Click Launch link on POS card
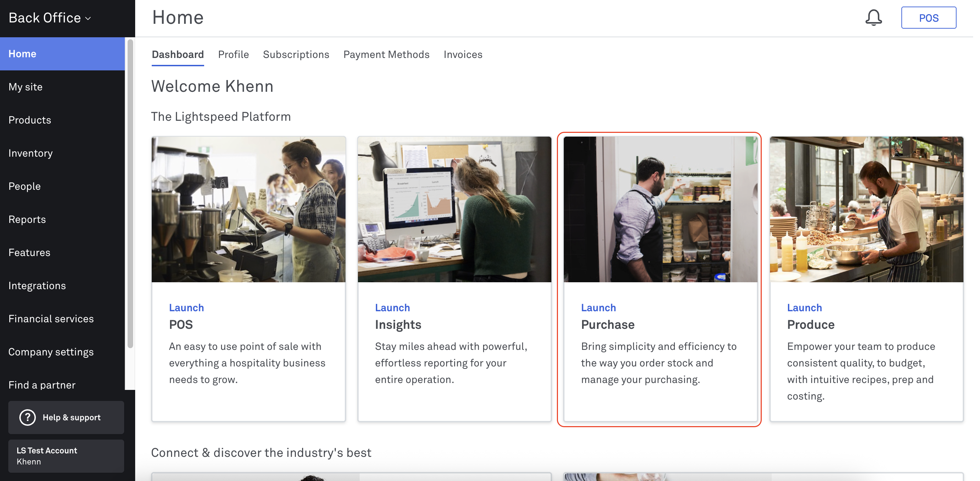The image size is (980, 481). (x=187, y=307)
